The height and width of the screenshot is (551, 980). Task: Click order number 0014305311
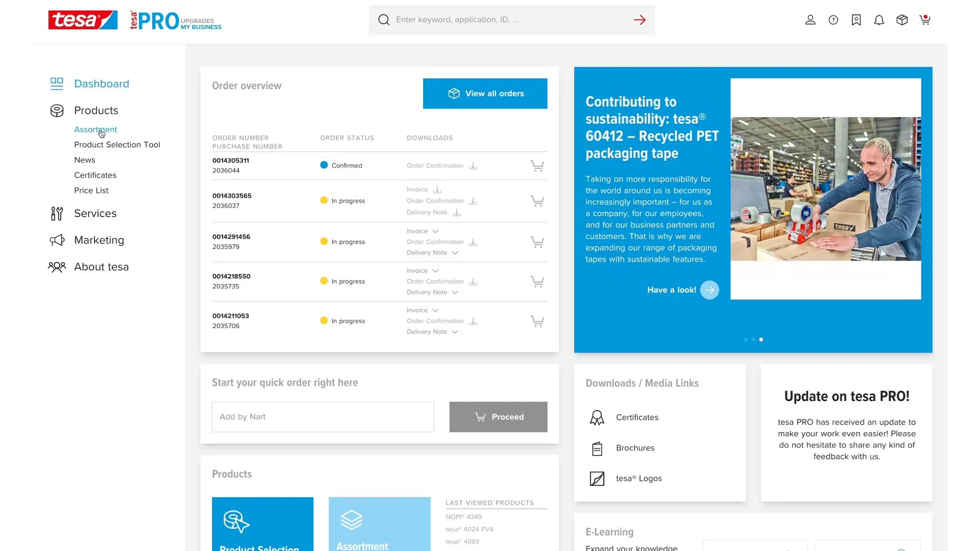tap(230, 160)
